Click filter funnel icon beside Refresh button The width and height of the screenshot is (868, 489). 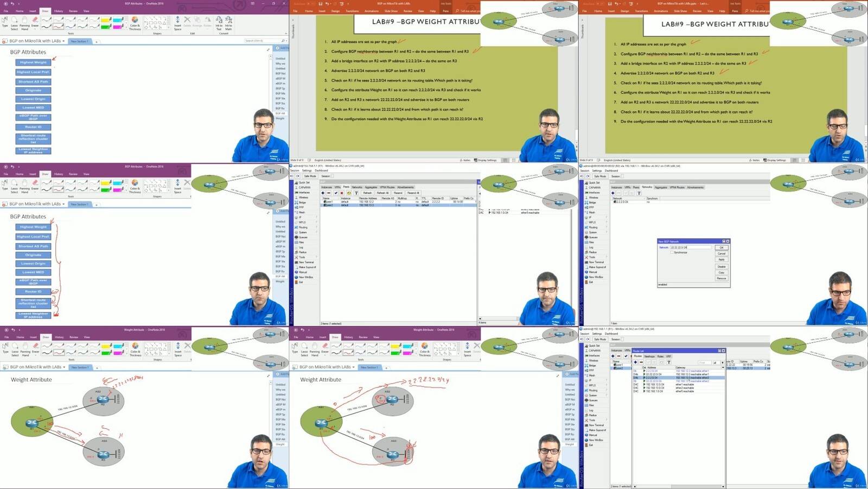[x=356, y=193]
